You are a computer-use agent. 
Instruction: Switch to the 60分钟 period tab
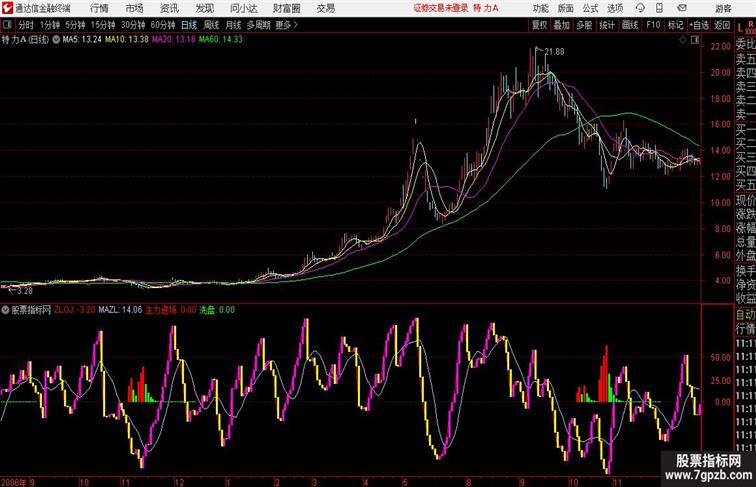pyautogui.click(x=163, y=25)
